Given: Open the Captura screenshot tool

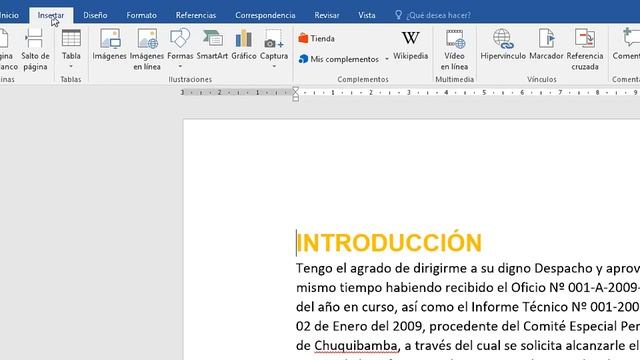Looking at the screenshot, I should (x=273, y=48).
